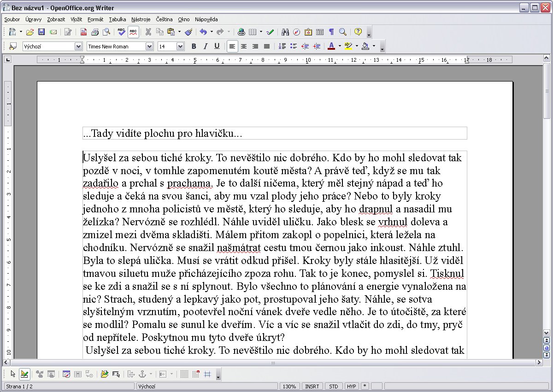Click the Strana 1 / 2 page field

click(69, 386)
